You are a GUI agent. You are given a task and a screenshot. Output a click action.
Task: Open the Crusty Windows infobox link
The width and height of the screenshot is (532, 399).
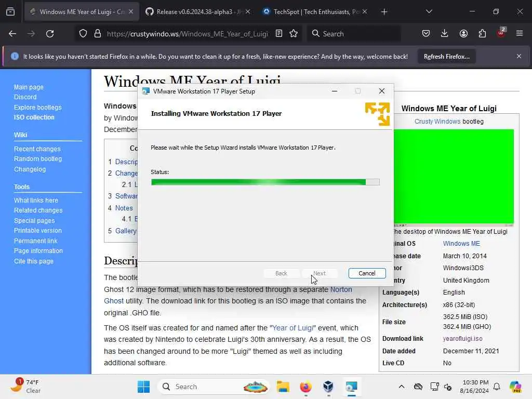point(437,122)
